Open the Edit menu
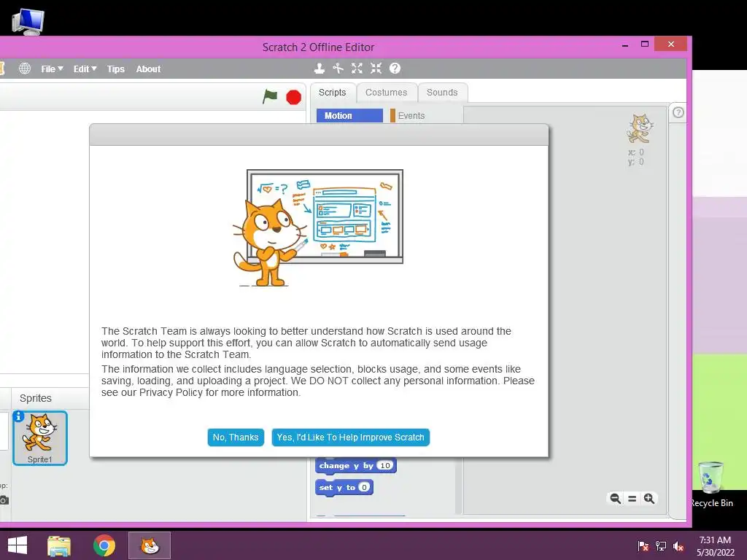747x560 pixels. tap(85, 69)
